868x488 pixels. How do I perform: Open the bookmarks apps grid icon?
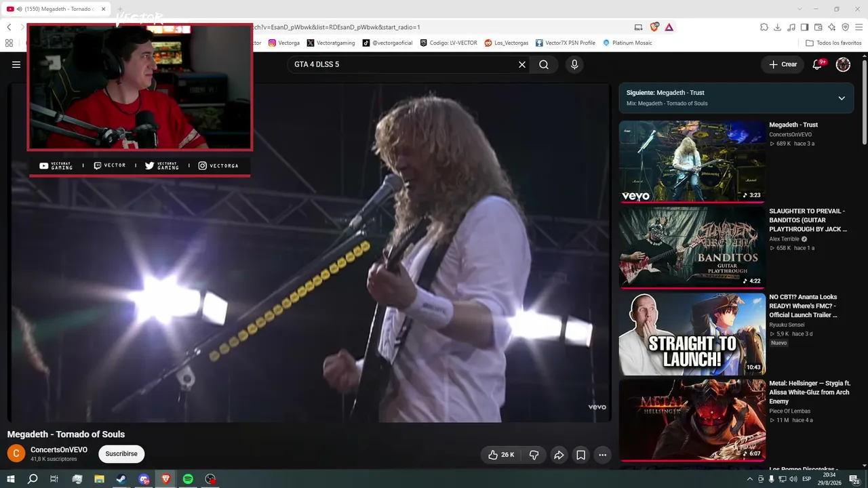coord(9,43)
